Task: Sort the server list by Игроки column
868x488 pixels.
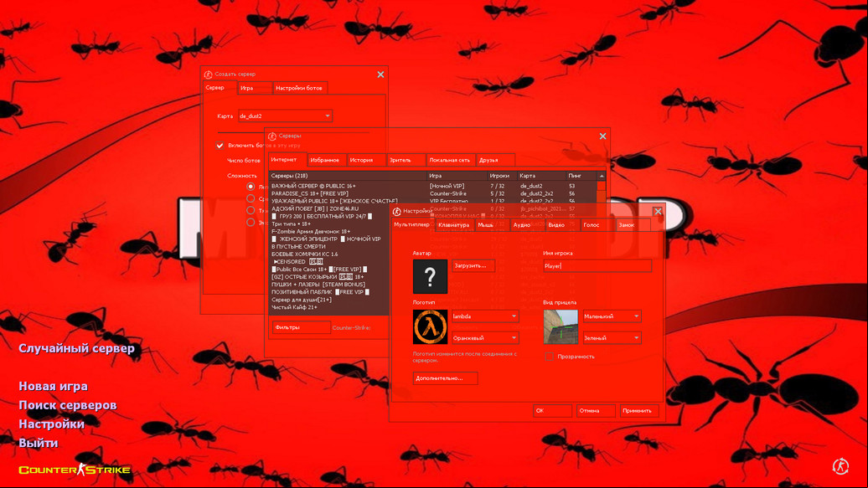Action: click(x=502, y=176)
